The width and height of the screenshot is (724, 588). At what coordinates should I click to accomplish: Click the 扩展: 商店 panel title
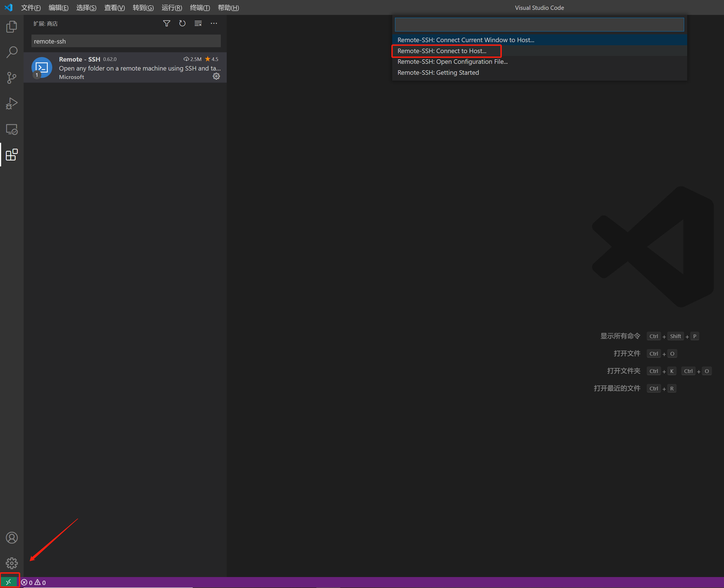(45, 24)
